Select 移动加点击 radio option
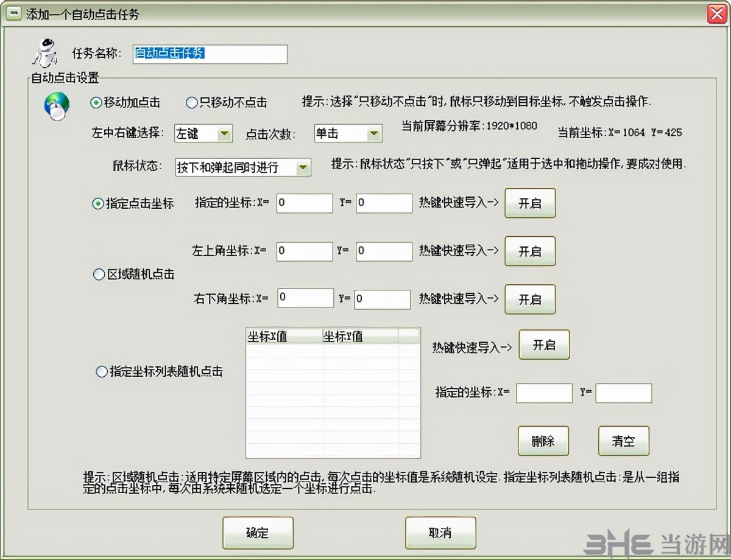This screenshot has width=731, height=560. pyautogui.click(x=95, y=103)
